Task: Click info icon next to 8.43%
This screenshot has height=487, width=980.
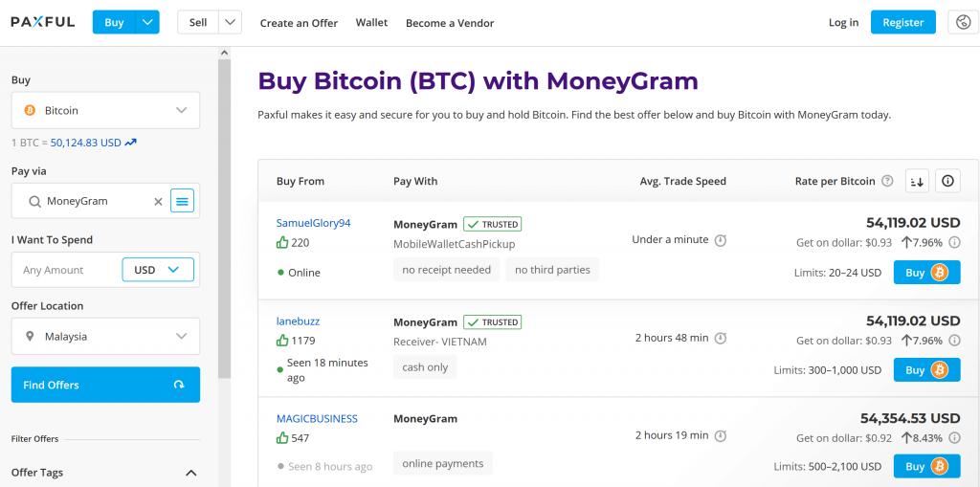Action: (954, 438)
